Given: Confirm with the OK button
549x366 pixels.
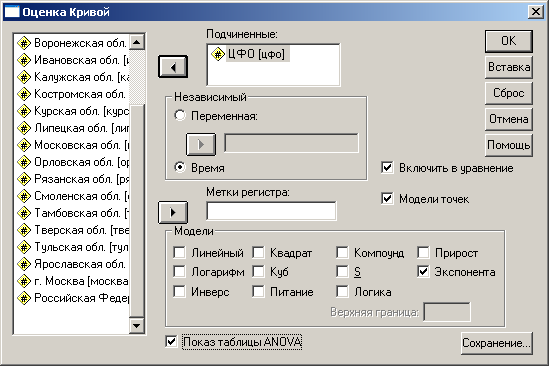Looking at the screenshot, I should (x=509, y=41).
